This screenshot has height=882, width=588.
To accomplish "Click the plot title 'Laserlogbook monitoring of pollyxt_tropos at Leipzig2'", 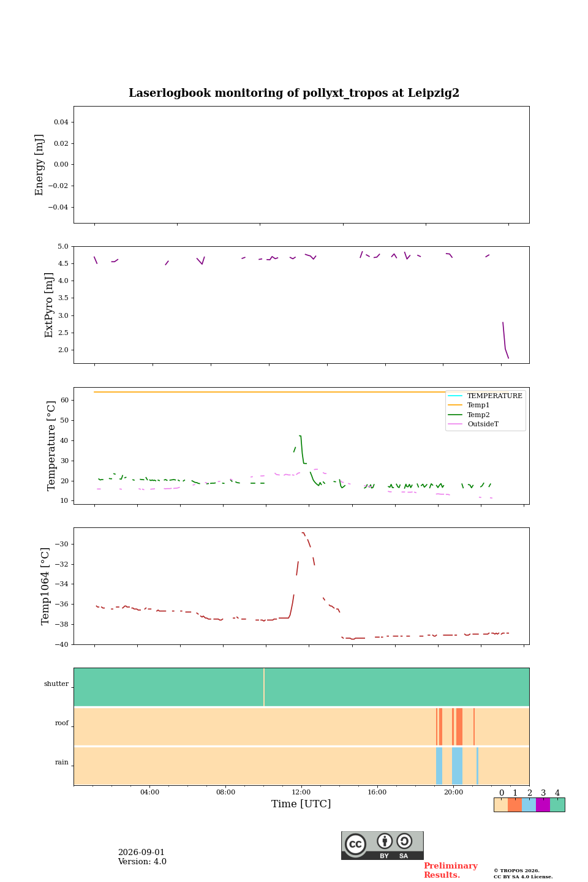I will pyautogui.click(x=294, y=93).
